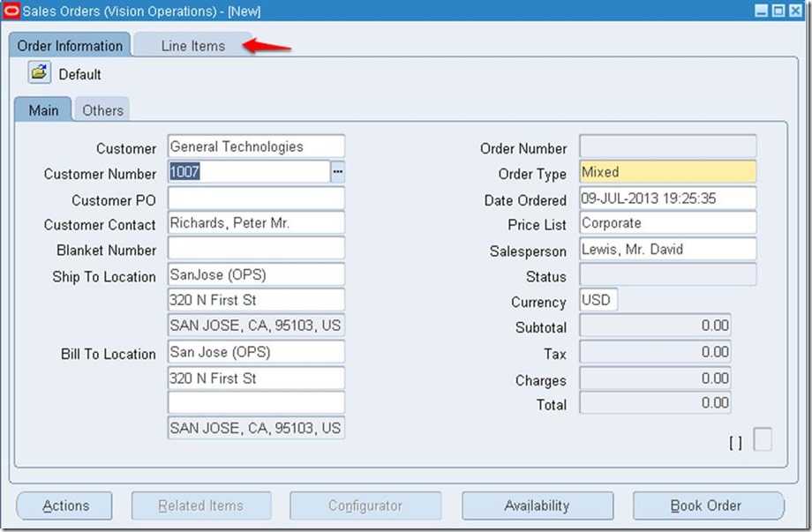Maximize the Sales Orders window
This screenshot has height=532, width=812.
click(778, 11)
